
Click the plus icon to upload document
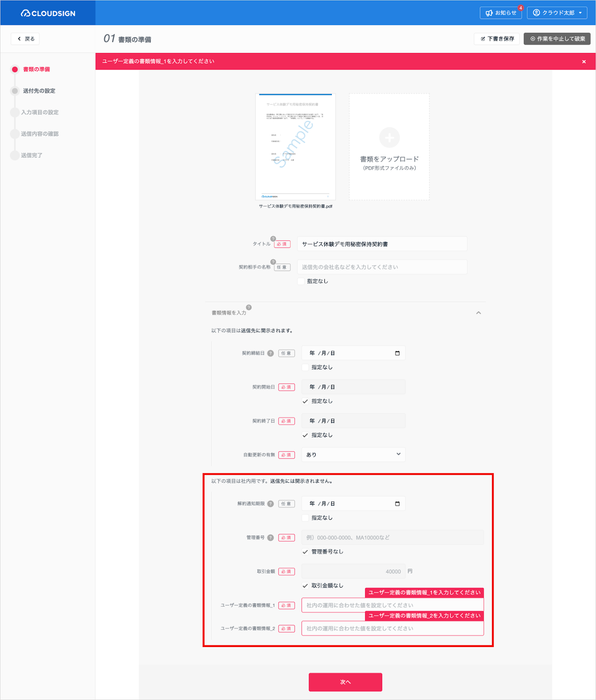pyautogui.click(x=389, y=138)
